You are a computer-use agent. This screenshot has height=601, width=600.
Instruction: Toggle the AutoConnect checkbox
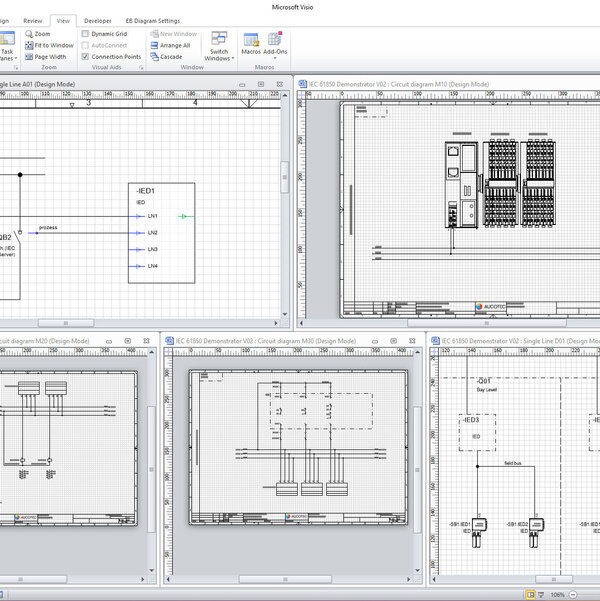85,45
